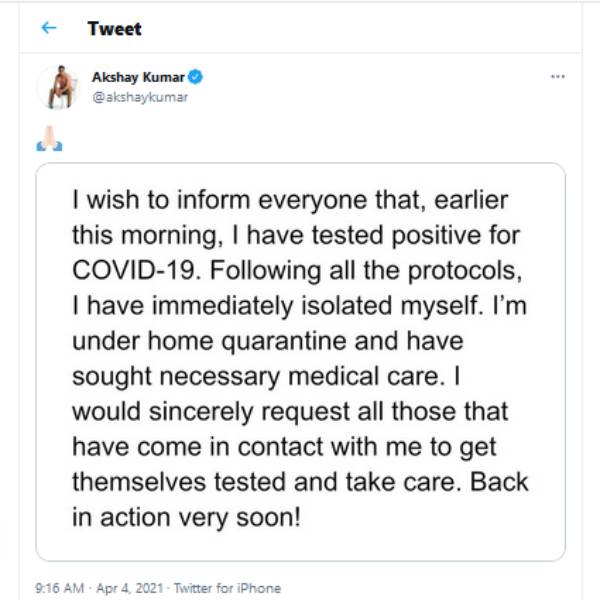This screenshot has height=600, width=600.
Task: Click the "under home quarantine and have" line
Action: click(x=268, y=341)
